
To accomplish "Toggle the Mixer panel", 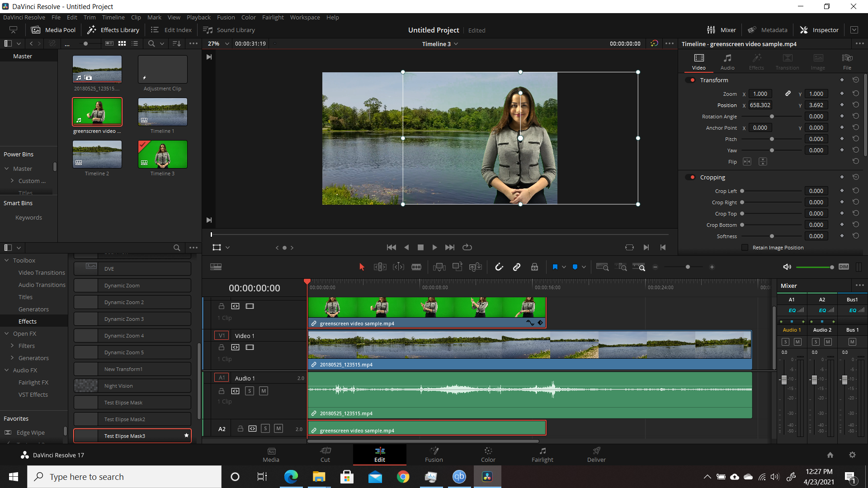I will pos(722,30).
